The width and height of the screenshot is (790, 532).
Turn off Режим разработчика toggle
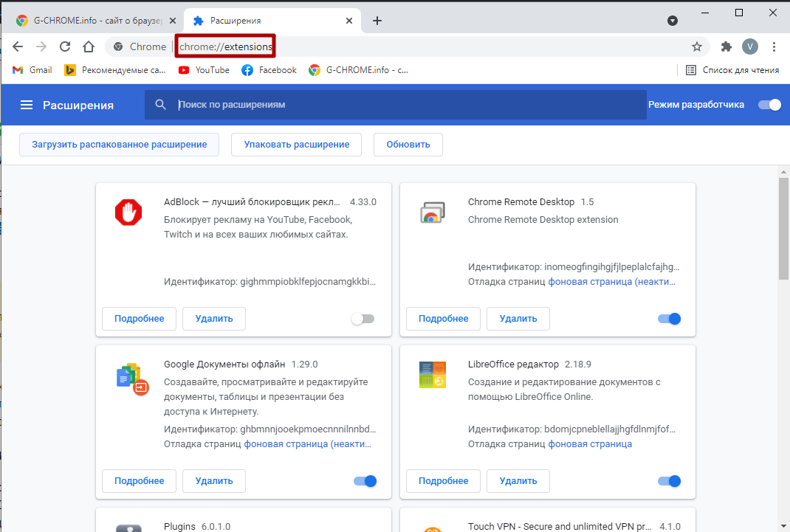769,105
